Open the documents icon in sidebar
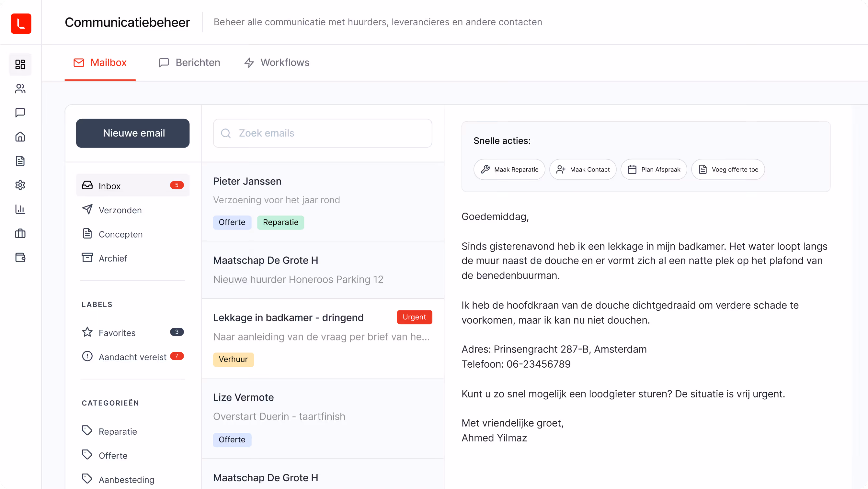 [20, 161]
